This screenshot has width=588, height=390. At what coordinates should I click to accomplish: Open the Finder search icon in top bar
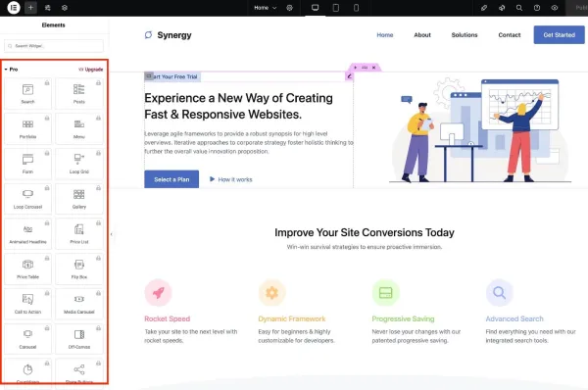click(519, 8)
